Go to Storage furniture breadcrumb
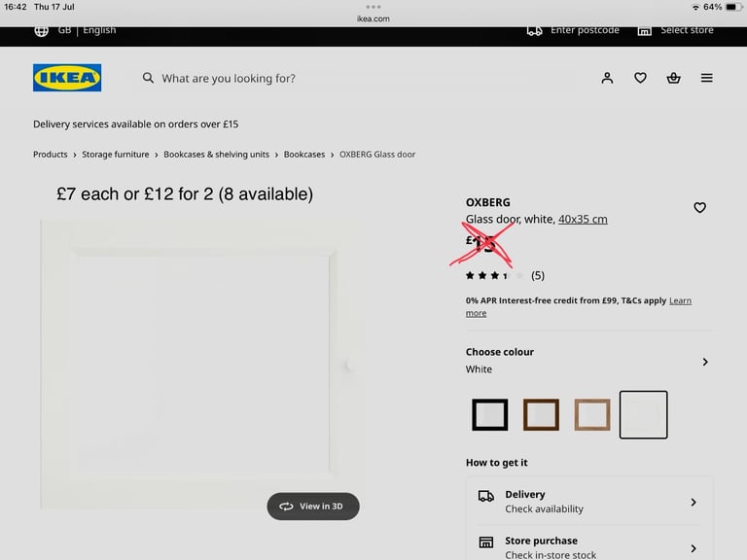Image resolution: width=747 pixels, height=560 pixels. [x=116, y=155]
